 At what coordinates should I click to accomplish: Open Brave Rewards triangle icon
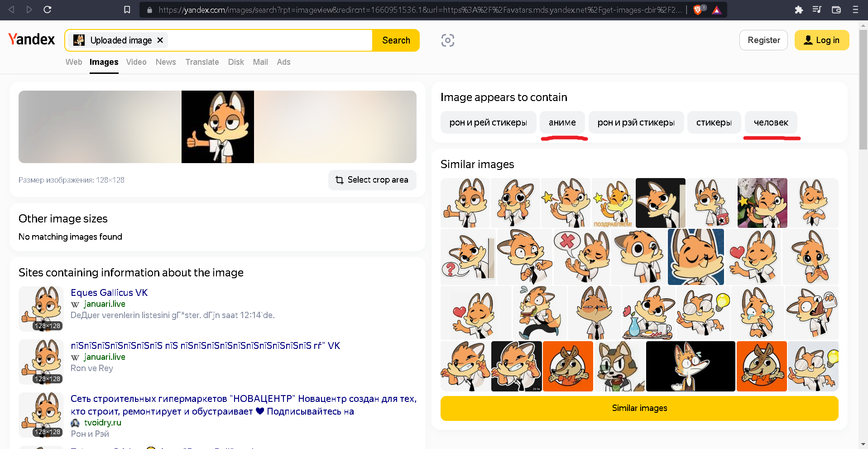(717, 10)
